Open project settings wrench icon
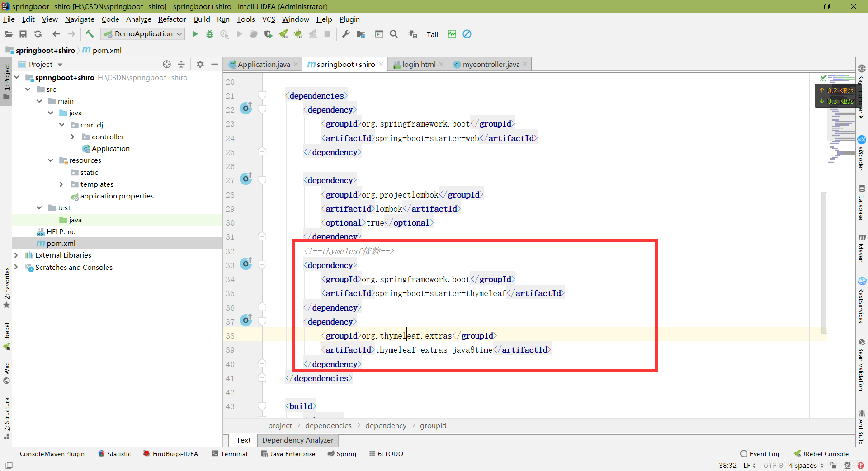 pyautogui.click(x=346, y=34)
